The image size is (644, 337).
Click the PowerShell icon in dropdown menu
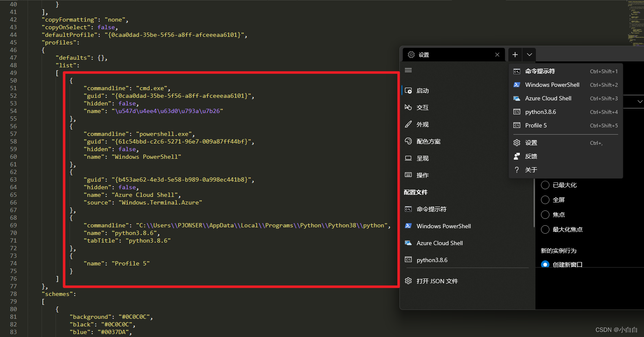[x=517, y=85]
